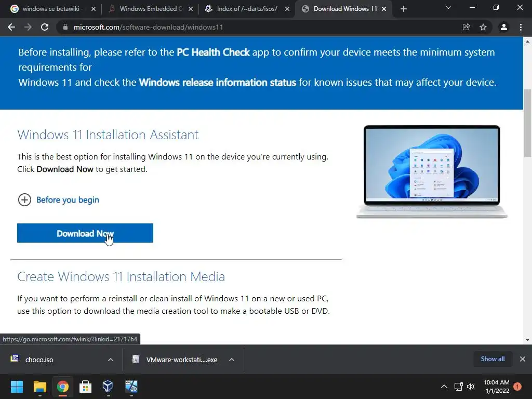Open the notification badge in the tray
The image size is (532, 399).
517,387
